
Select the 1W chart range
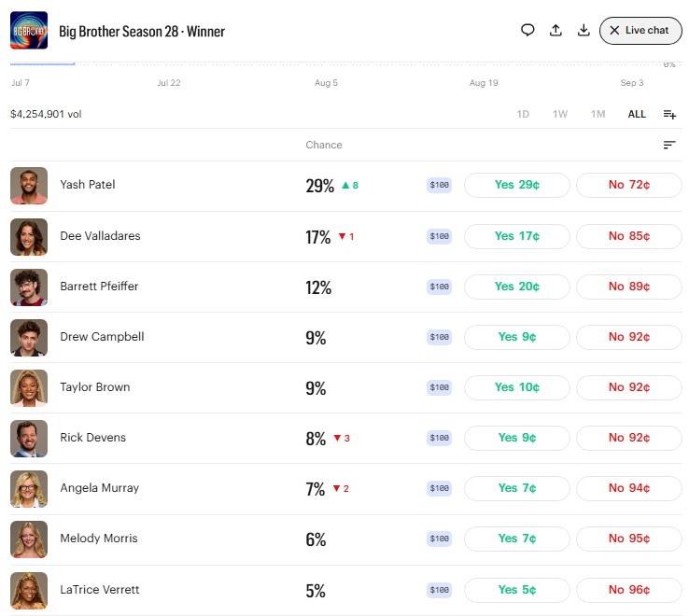(x=560, y=114)
